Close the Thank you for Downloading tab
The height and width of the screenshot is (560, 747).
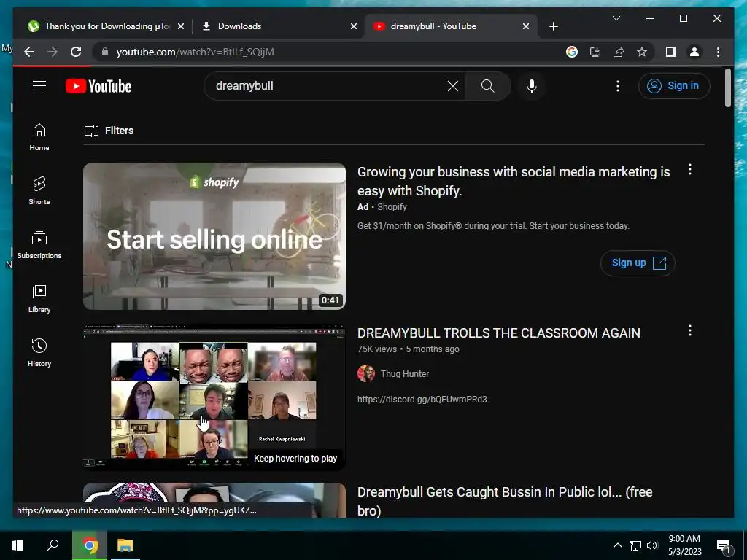181,26
